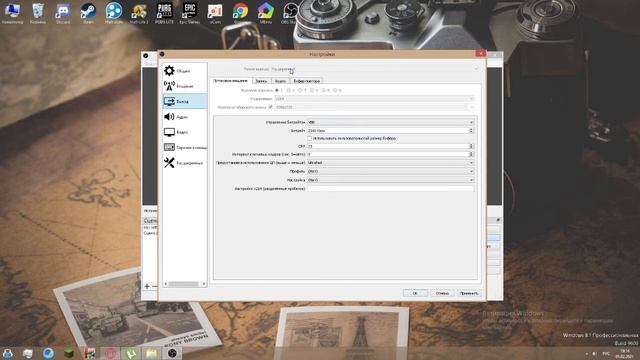
Task: Click the Отмена cancel button
Action: (442, 293)
